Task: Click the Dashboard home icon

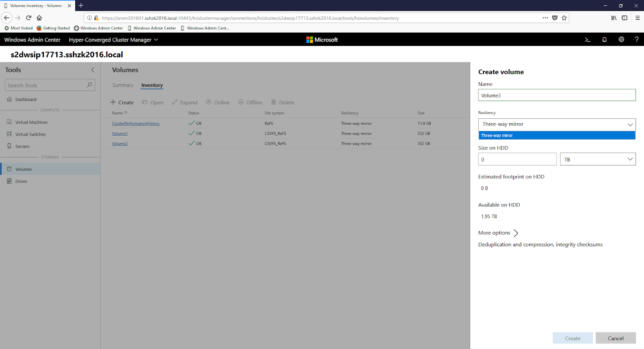Action: click(9, 99)
